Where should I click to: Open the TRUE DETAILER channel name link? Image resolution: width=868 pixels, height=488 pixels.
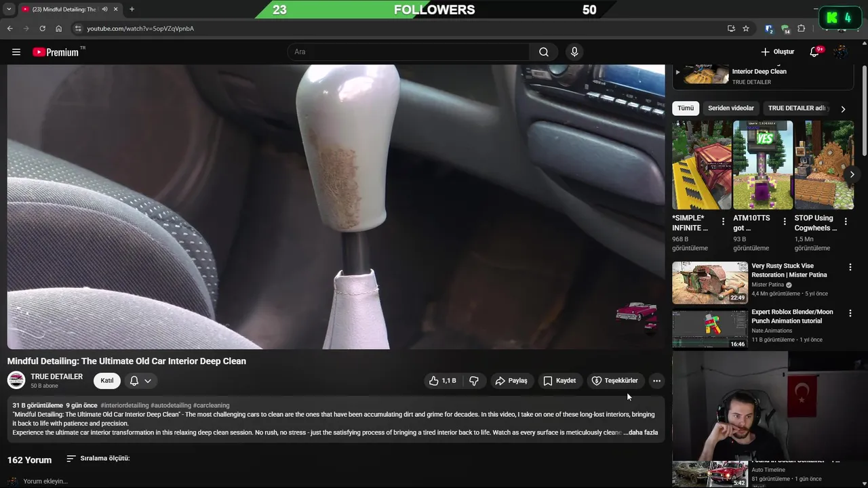[56, 377]
